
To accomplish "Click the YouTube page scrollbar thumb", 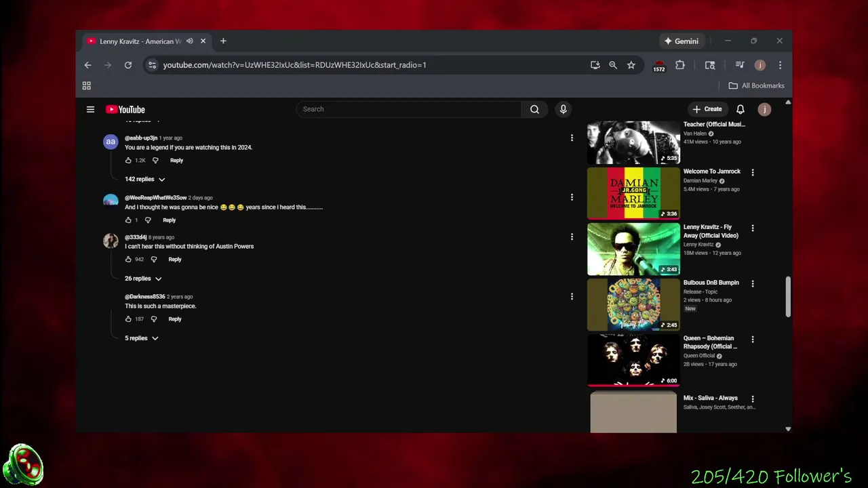I will [787, 296].
